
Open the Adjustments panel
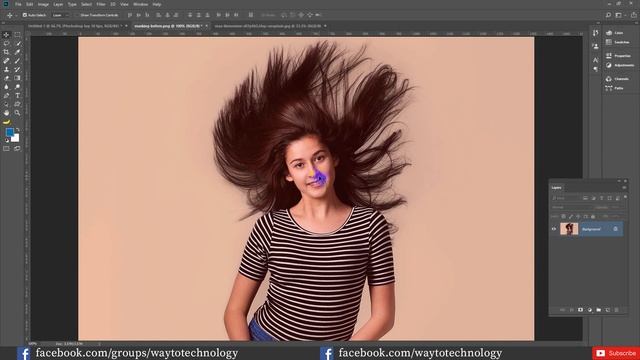tap(620, 65)
